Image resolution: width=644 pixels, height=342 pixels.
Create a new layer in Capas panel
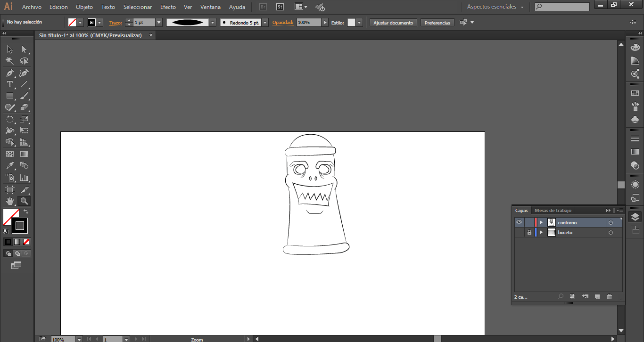[597, 297]
